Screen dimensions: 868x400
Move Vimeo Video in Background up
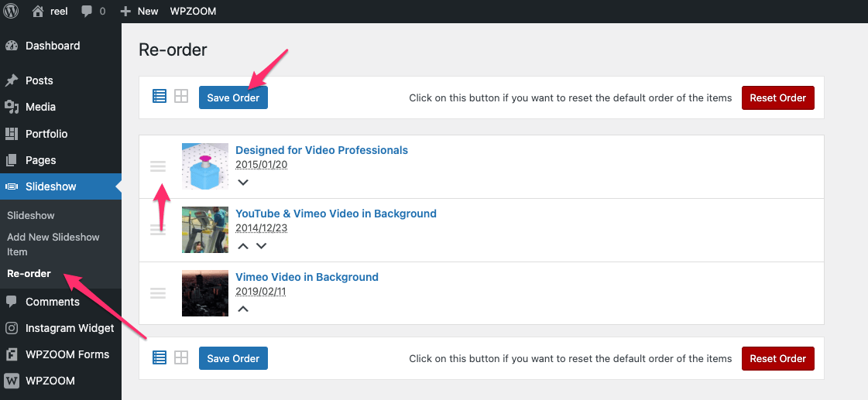(x=243, y=309)
